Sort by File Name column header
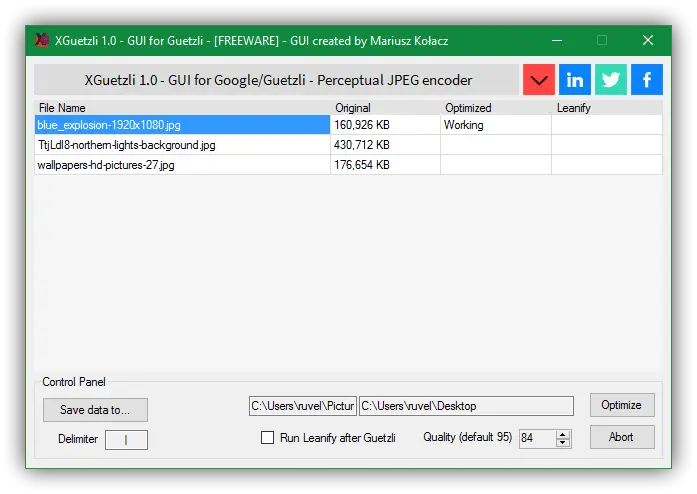This screenshot has height=494, width=697. tap(182, 108)
